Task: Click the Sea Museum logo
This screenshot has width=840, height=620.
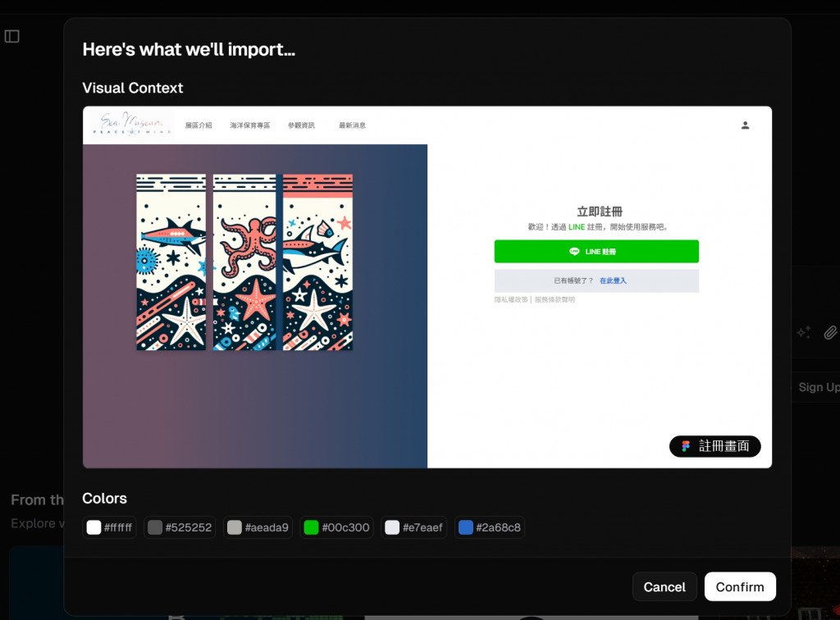Action: [x=132, y=124]
